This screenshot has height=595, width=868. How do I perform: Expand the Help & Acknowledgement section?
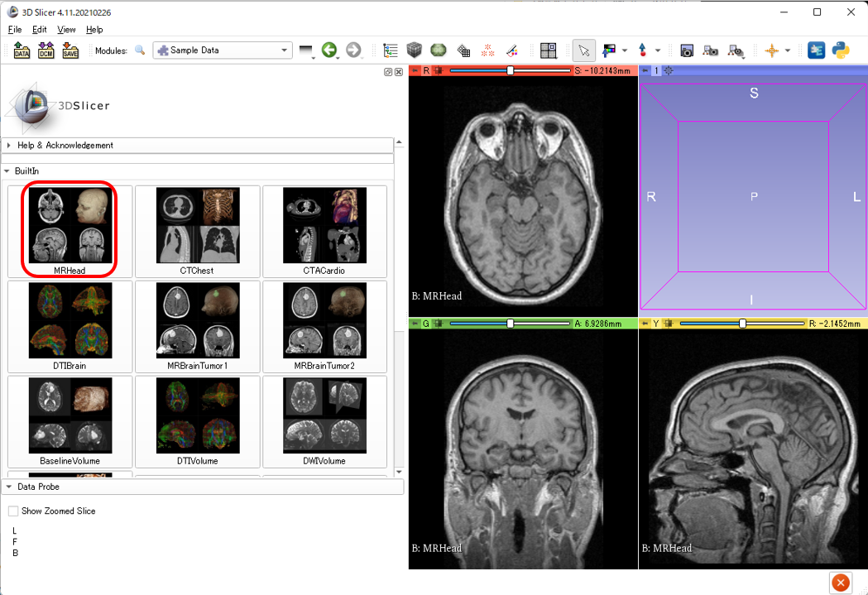click(65, 146)
